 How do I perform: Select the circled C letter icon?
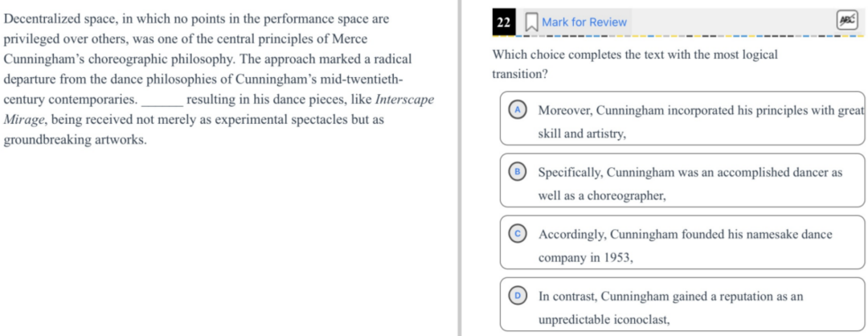pyautogui.click(x=518, y=234)
